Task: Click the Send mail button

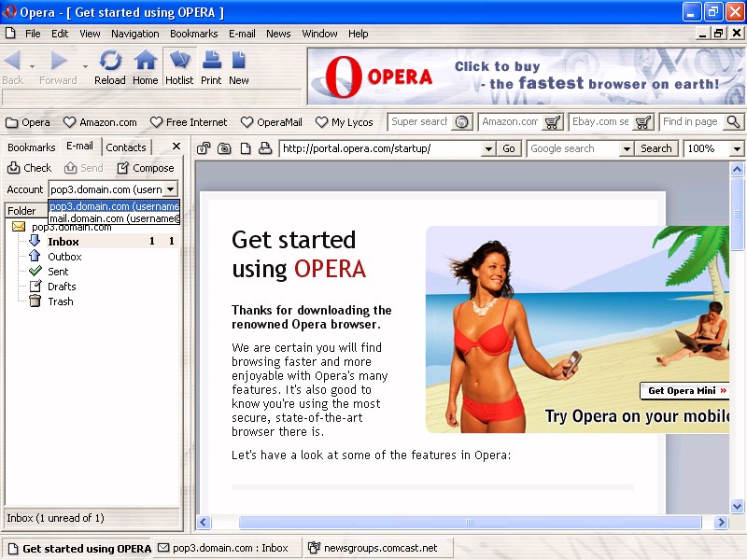Action: pos(84,168)
